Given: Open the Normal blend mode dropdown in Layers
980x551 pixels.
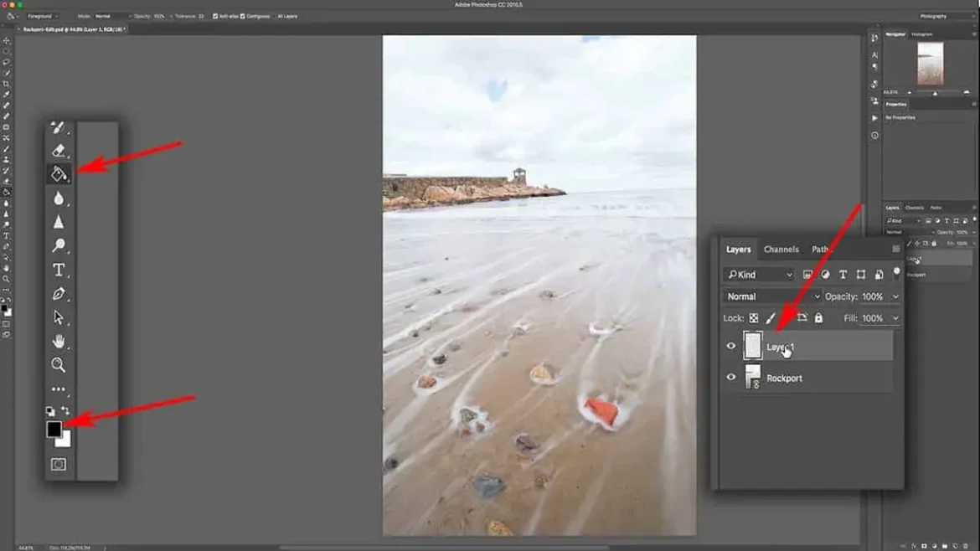Looking at the screenshot, I should [x=771, y=296].
